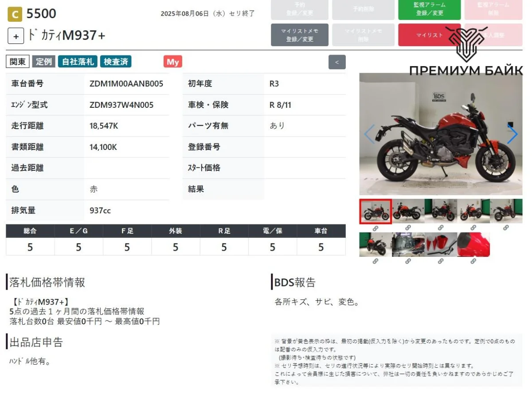Click the F足 score column header
This screenshot has height=409, width=532.
[127, 231]
